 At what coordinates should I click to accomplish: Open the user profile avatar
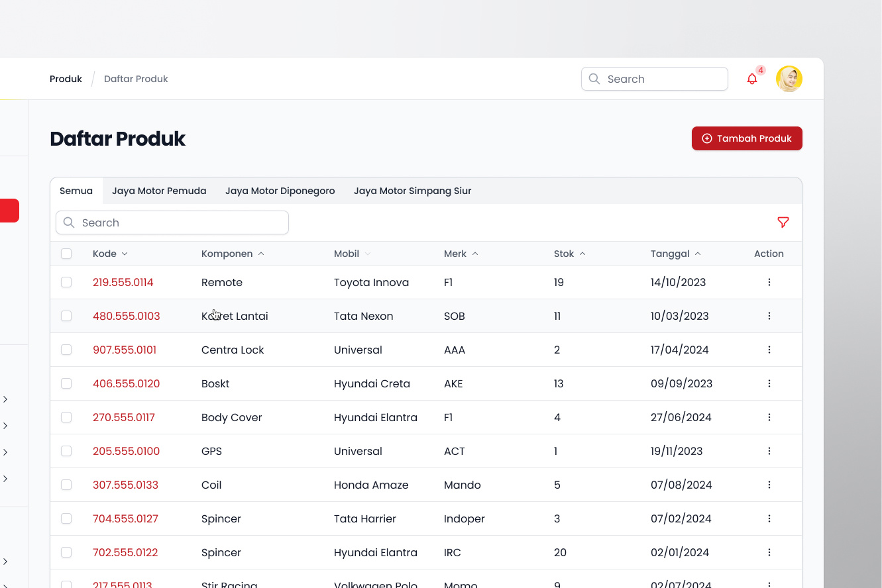click(x=789, y=79)
